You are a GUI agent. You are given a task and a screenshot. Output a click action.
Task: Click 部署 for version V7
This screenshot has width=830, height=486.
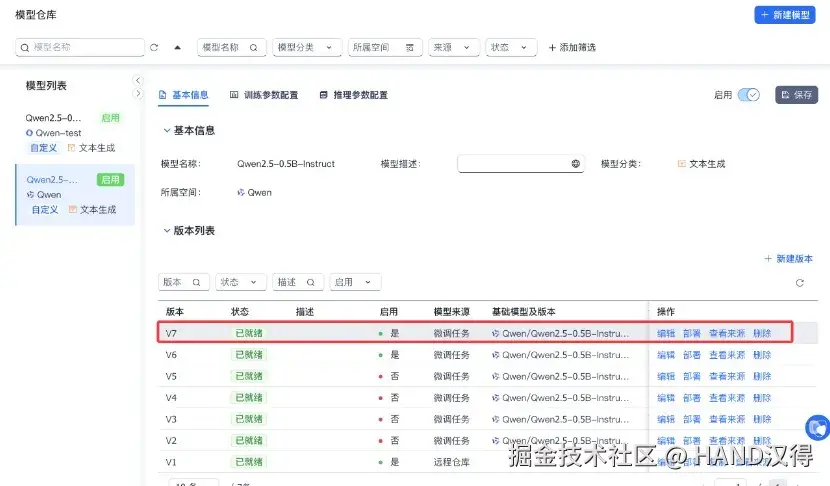[692, 333]
